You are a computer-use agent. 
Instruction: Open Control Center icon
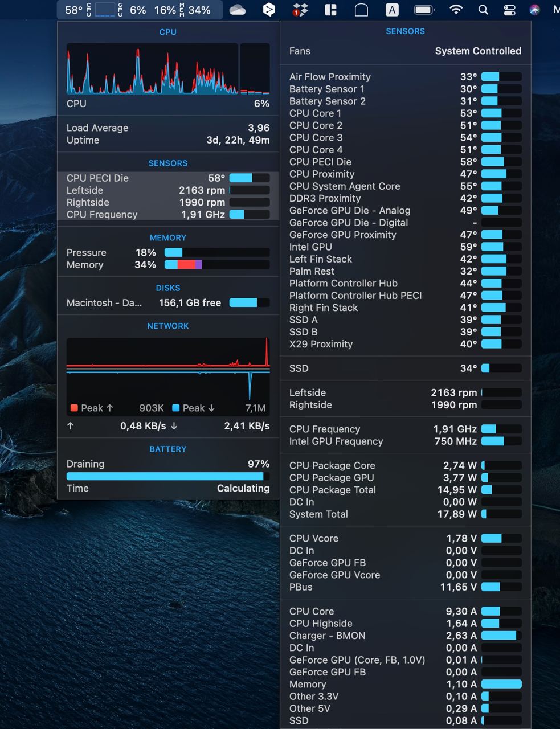coord(509,10)
